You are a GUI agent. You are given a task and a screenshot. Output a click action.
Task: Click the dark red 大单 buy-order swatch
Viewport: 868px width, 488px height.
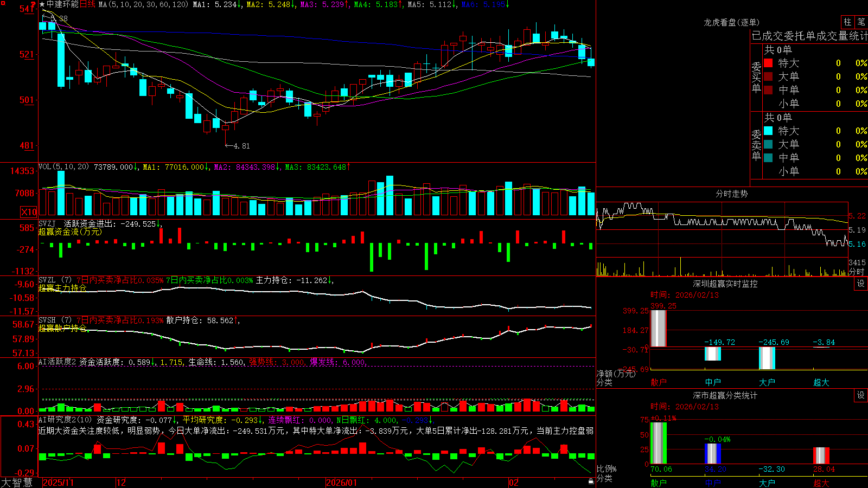[768, 76]
